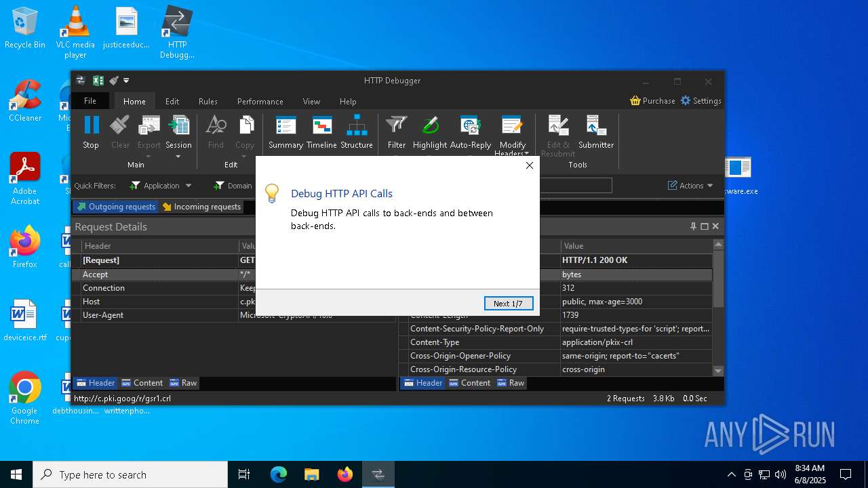This screenshot has height=488, width=868.
Task: Open Domain quick filter
Action: pos(233,186)
